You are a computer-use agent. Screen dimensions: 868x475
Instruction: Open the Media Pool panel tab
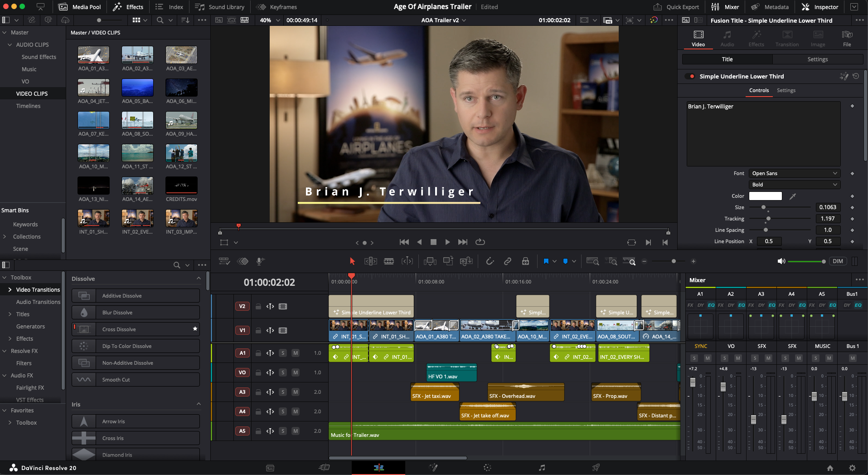tap(80, 7)
